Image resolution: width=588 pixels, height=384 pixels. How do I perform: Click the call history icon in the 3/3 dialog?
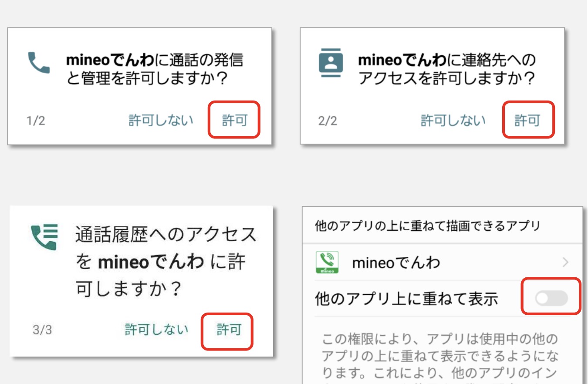click(44, 237)
